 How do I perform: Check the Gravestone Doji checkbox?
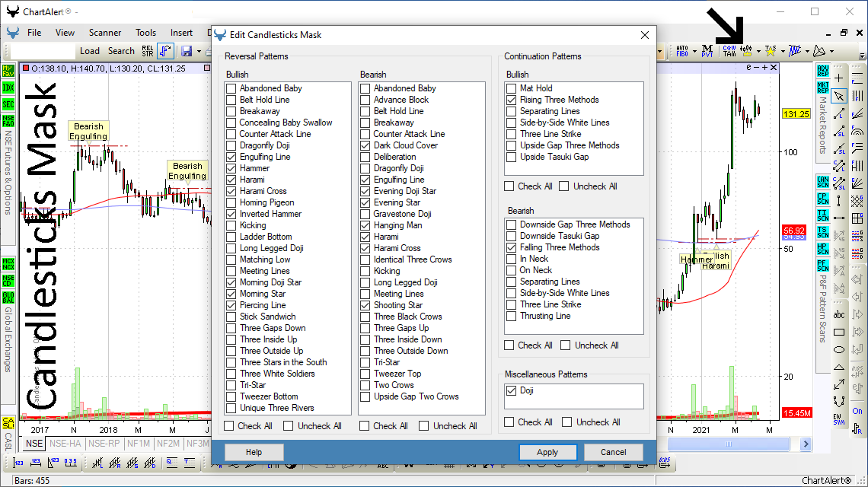click(x=365, y=214)
